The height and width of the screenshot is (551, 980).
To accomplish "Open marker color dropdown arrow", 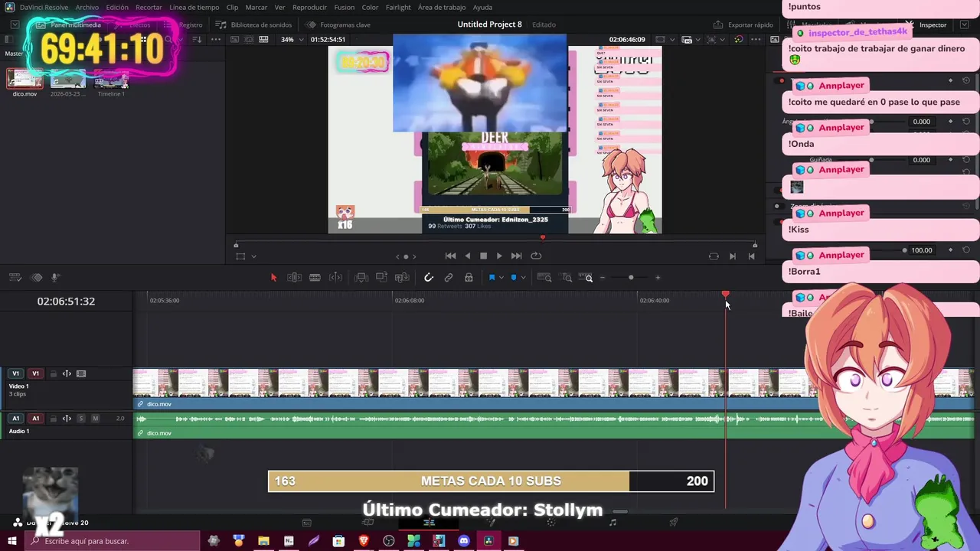I will click(523, 278).
